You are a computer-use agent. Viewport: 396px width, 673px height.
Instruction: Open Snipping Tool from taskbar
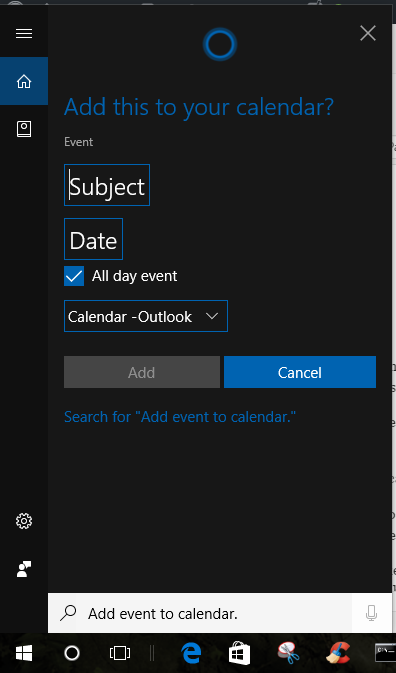(x=288, y=653)
